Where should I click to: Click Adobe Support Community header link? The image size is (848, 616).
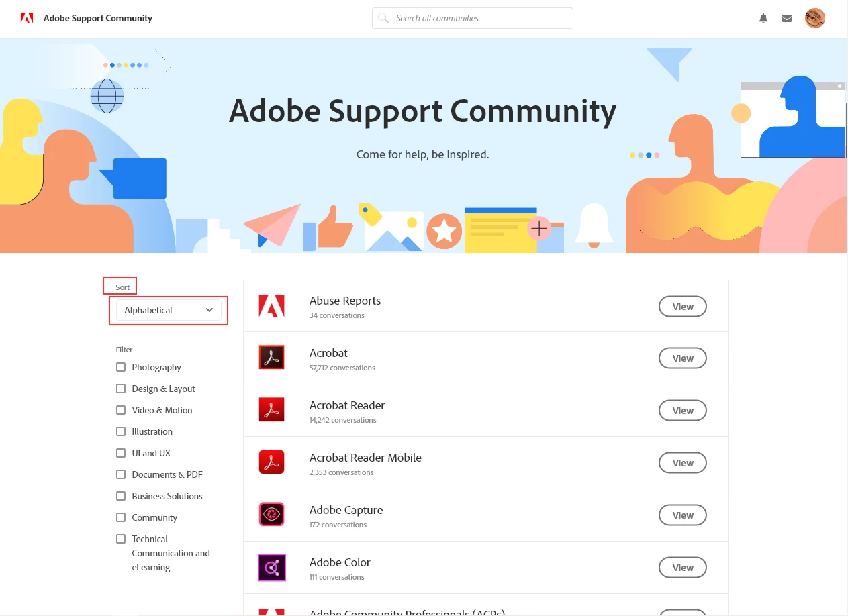[98, 18]
